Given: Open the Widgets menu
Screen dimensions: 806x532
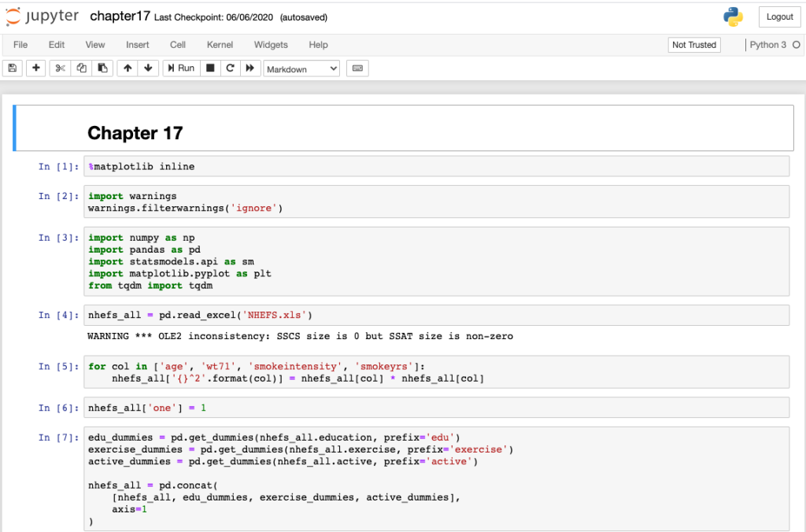Looking at the screenshot, I should pos(270,45).
